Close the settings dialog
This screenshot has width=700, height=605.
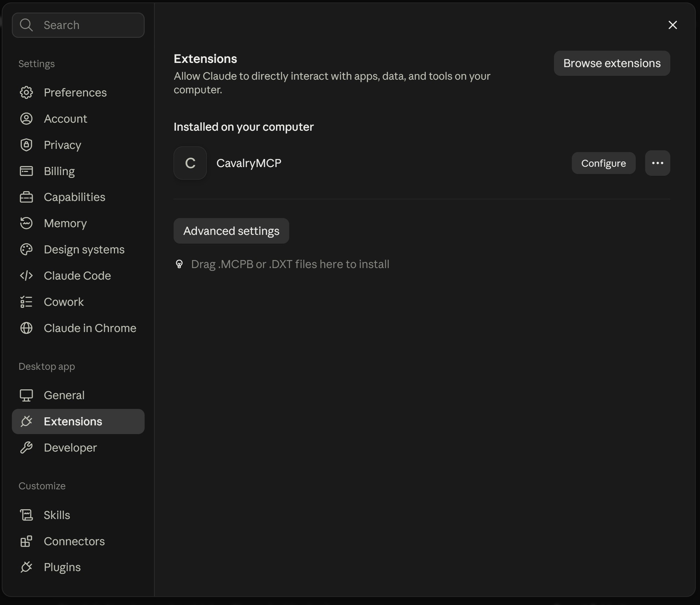point(672,25)
